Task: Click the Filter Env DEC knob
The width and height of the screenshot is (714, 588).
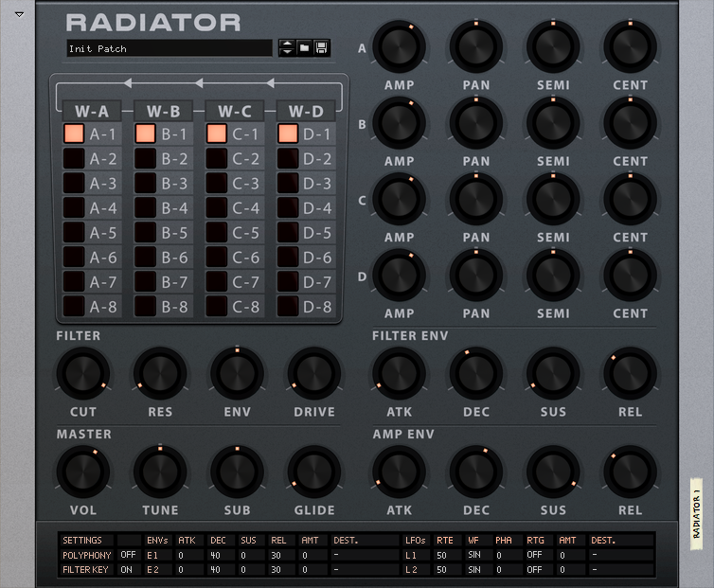Action: click(x=476, y=373)
